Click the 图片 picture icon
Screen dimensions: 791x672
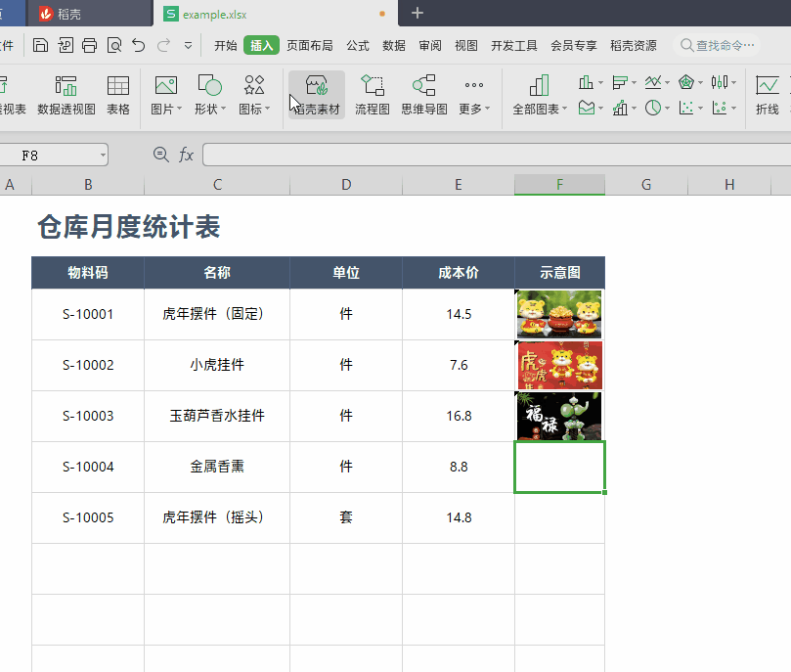click(165, 85)
